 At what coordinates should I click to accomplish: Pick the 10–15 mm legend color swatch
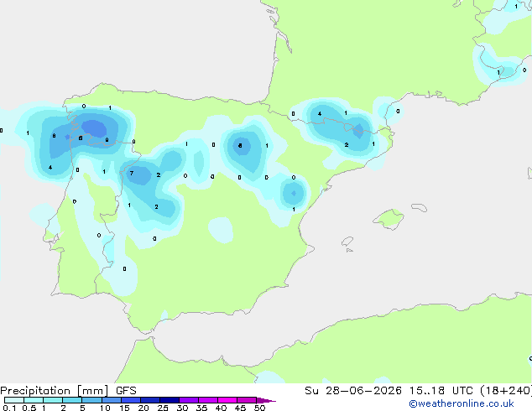point(111,400)
